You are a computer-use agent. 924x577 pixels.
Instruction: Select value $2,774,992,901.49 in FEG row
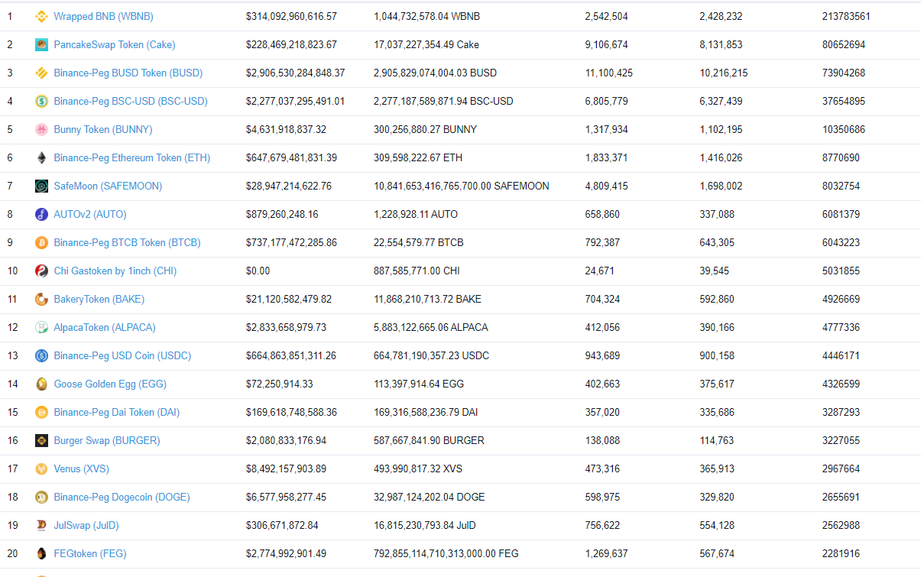286,553
